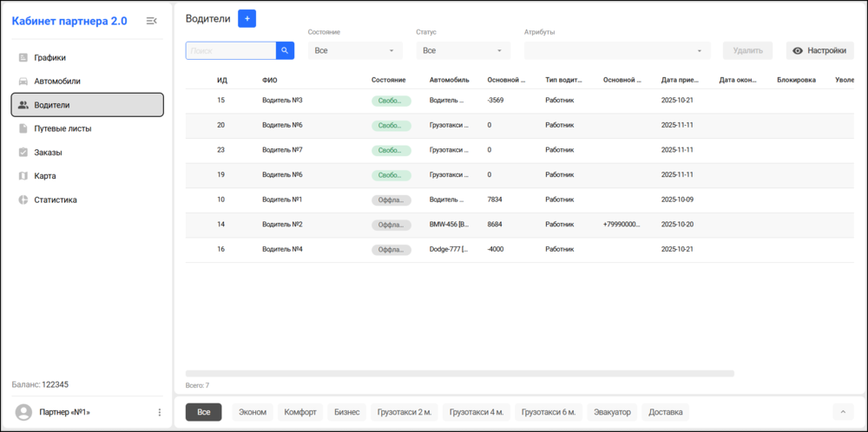Image resolution: width=868 pixels, height=432 pixels.
Task: Select the Комфорт tariff filter
Action: [x=300, y=412]
